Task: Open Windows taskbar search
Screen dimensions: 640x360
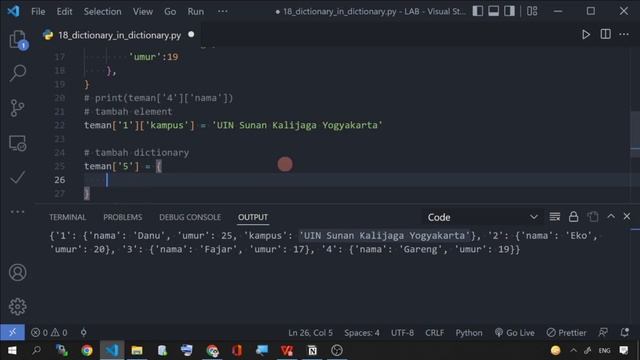Action: coord(36,350)
